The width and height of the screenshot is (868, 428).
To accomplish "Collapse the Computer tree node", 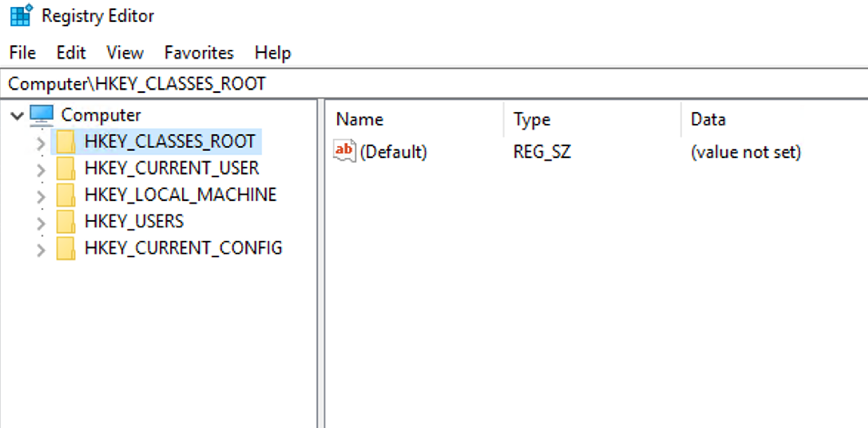I will click(x=17, y=116).
